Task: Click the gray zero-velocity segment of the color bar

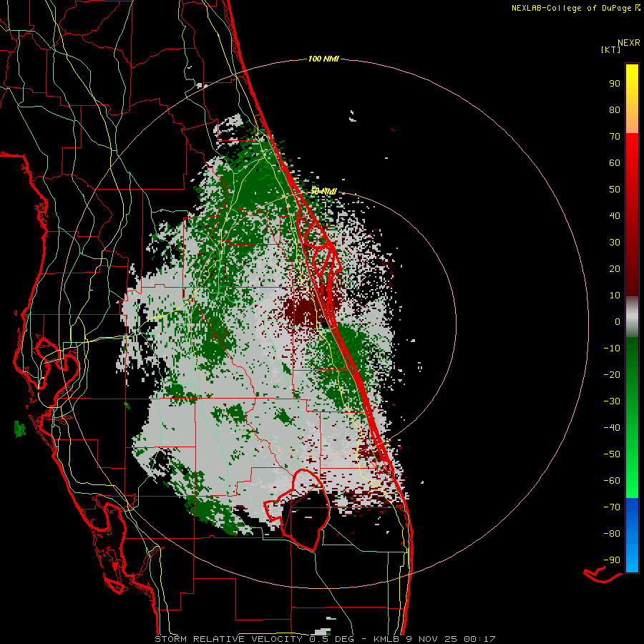Action: [632, 317]
